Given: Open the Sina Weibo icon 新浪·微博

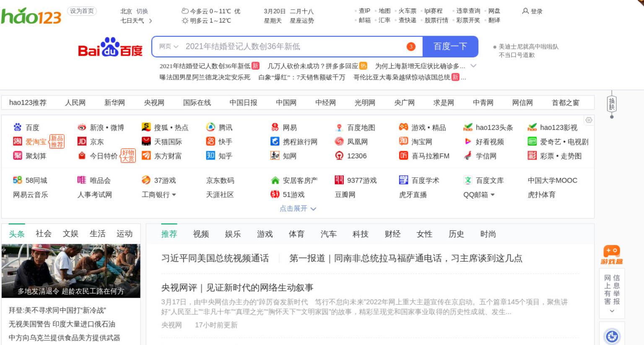Looking at the screenshot, I should click(82, 127).
